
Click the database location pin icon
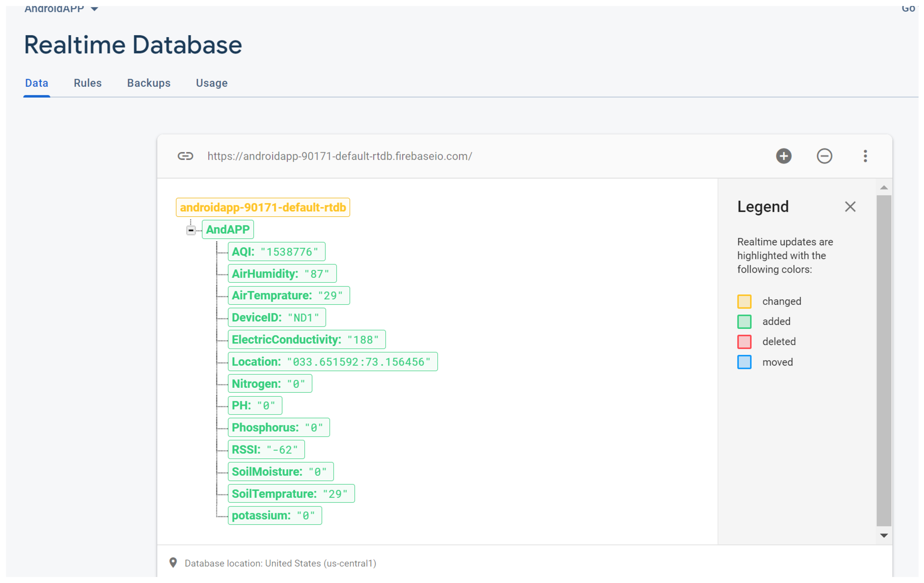coord(173,563)
